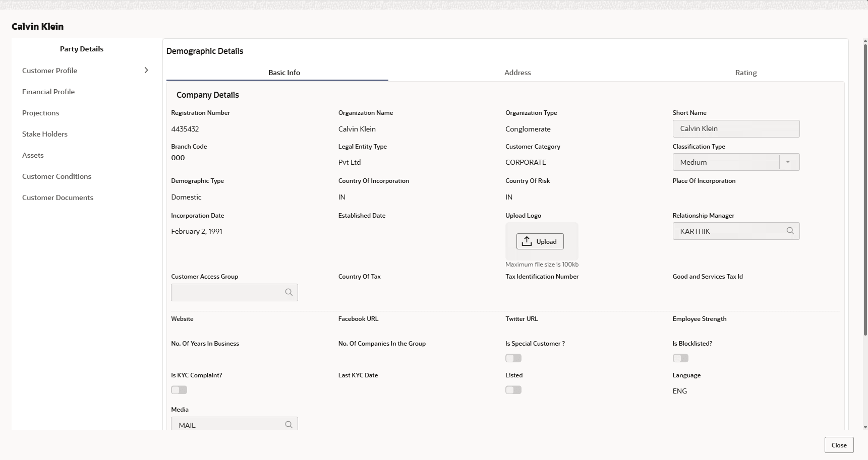Click the Upload logo button
Screen dimensions: 868x460
540,241
